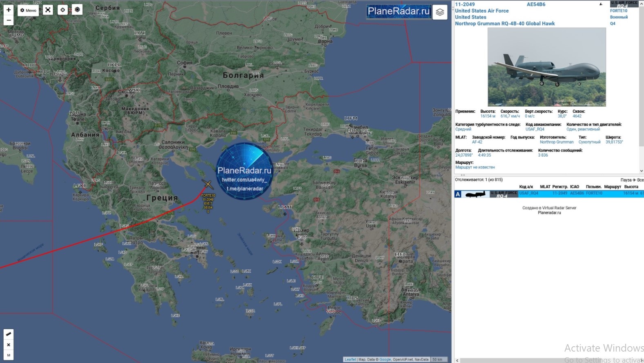
Task: Toggle the brightness sun icon
Action: coord(77,9)
